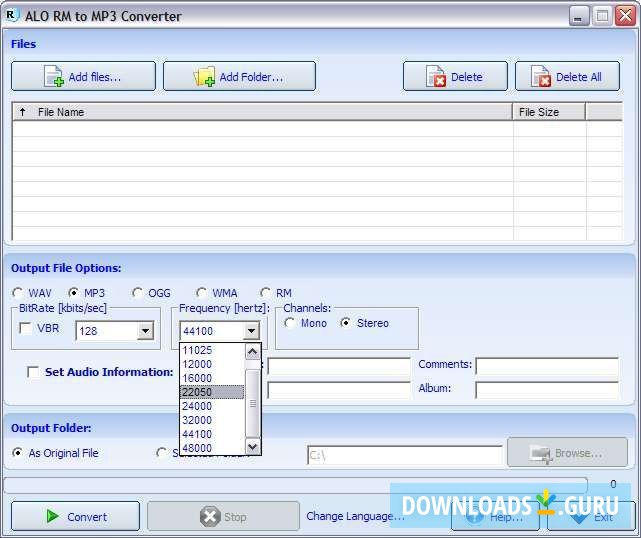Click the Delete All button
The image size is (641, 538).
(567, 76)
